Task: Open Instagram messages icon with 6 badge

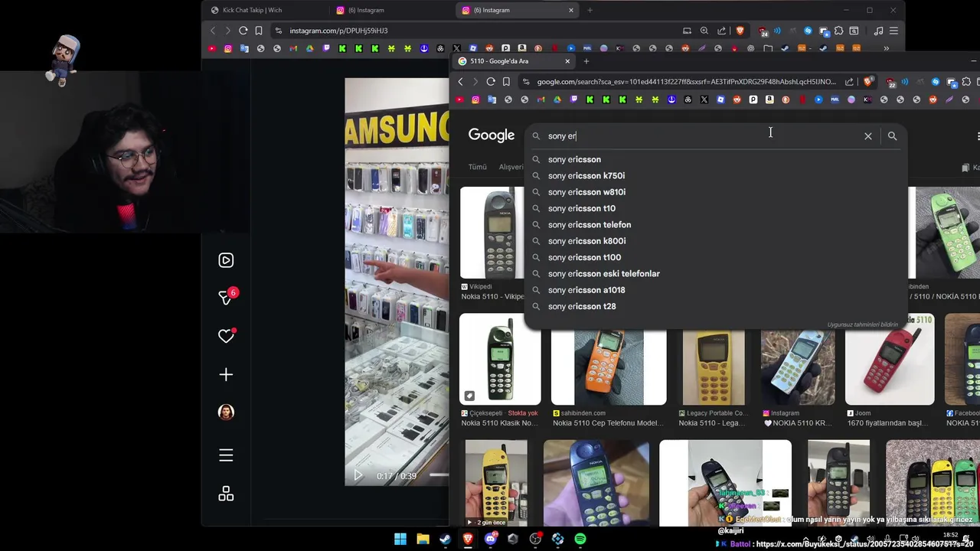Action: tap(227, 297)
